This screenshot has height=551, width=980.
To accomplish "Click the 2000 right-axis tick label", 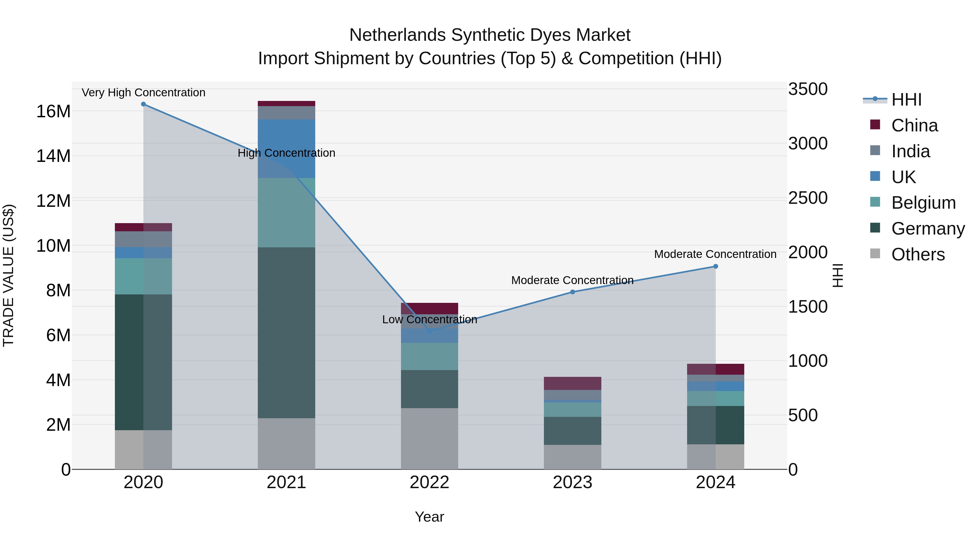I will pyautogui.click(x=808, y=252).
